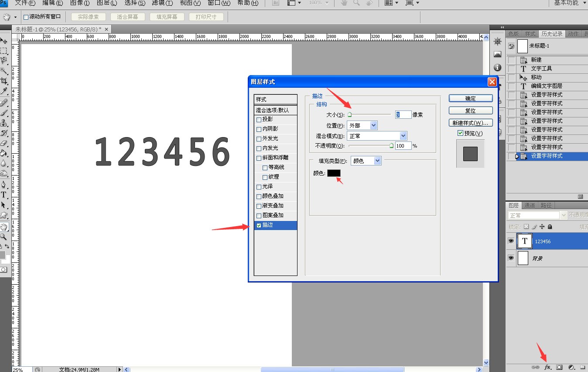The image size is (588, 372).
Task: Toggle Quick Mask mode icon
Action: 3,269
